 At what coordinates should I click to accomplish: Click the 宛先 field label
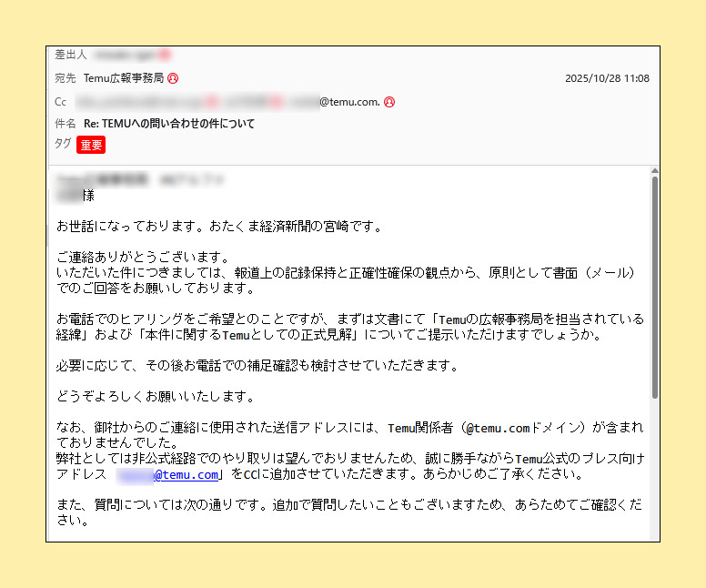click(x=65, y=79)
